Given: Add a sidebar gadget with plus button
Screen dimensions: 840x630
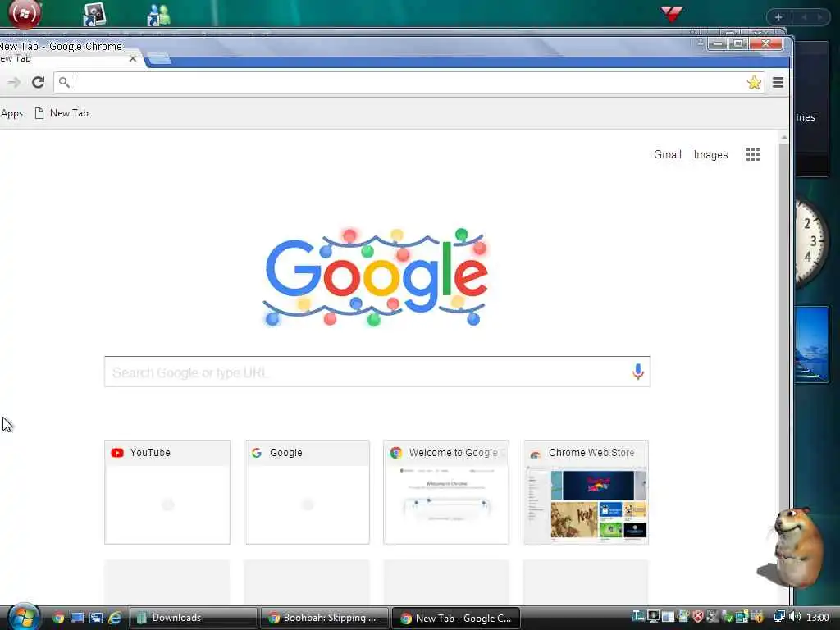Looking at the screenshot, I should pyautogui.click(x=778, y=17).
